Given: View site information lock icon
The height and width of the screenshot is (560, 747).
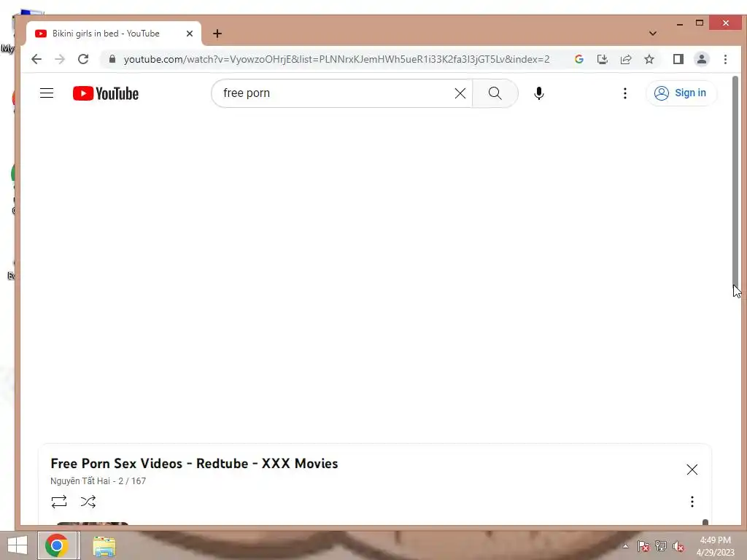Looking at the screenshot, I should (x=112, y=59).
